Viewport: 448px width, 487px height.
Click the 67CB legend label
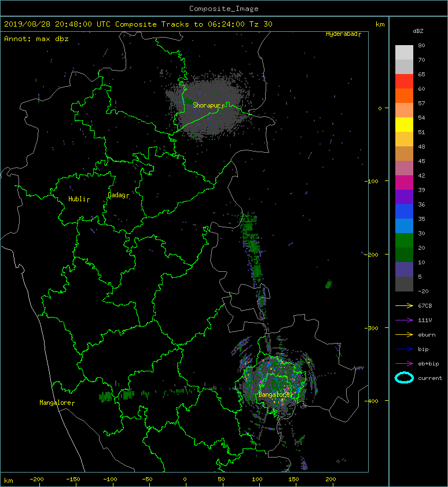point(425,306)
